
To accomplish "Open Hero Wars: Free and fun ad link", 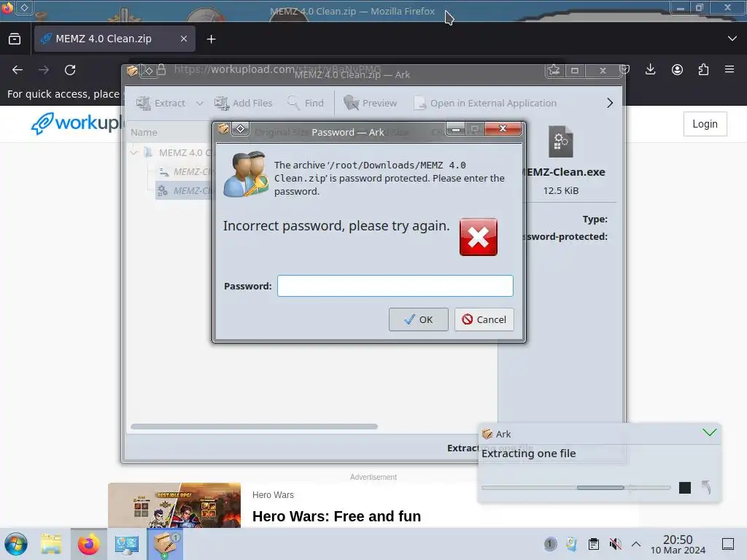I will (336, 516).
